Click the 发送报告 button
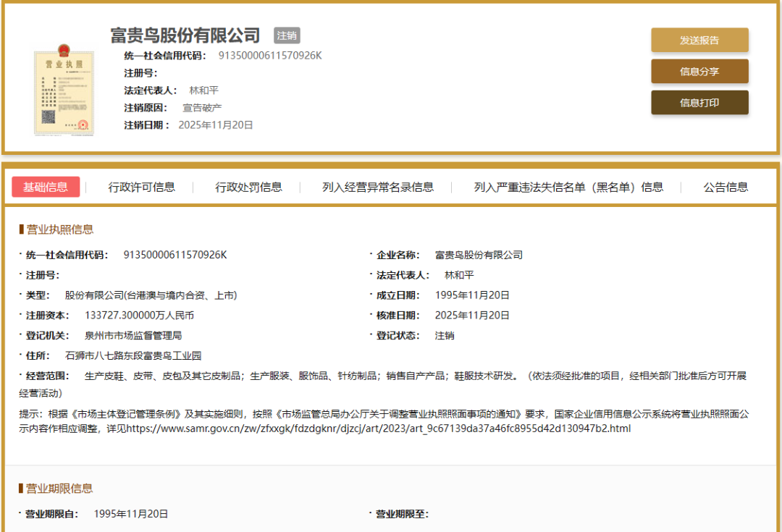Screen dimensions: 782x532 [699, 40]
